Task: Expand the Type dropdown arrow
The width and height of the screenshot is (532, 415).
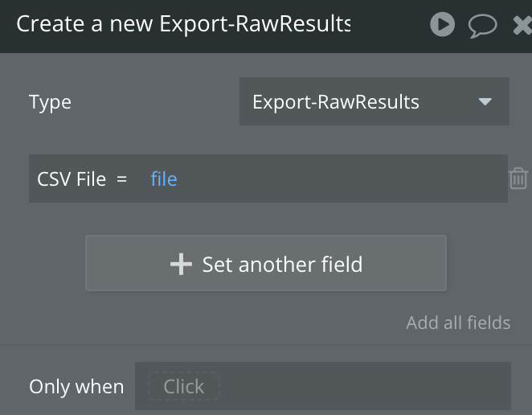Action: (x=485, y=101)
